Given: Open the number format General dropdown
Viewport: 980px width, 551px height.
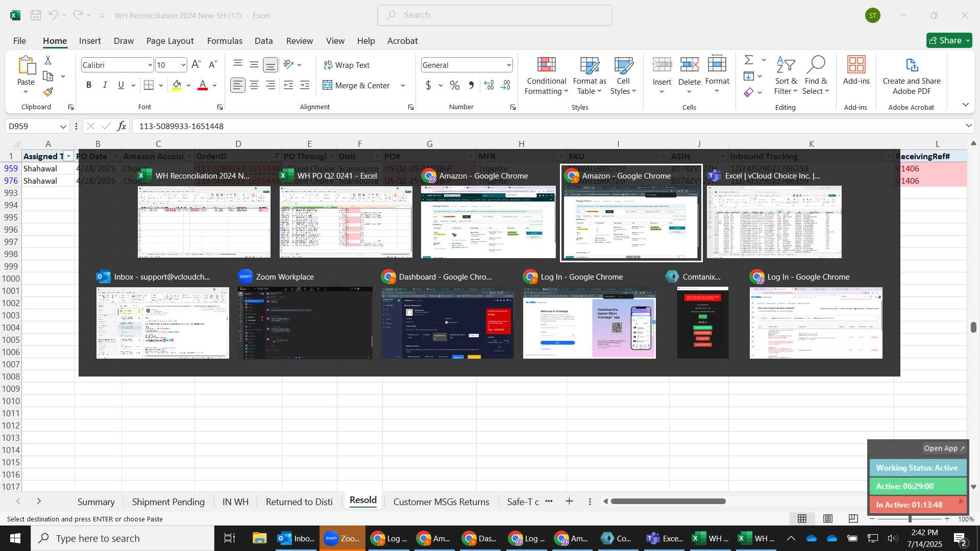Looking at the screenshot, I should (x=509, y=65).
